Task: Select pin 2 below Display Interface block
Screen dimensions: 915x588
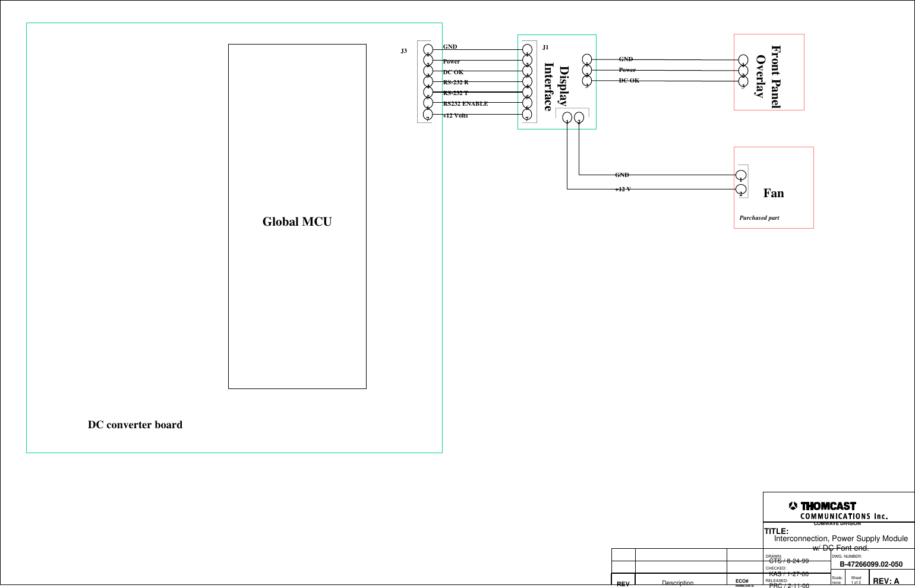Action: pos(578,118)
